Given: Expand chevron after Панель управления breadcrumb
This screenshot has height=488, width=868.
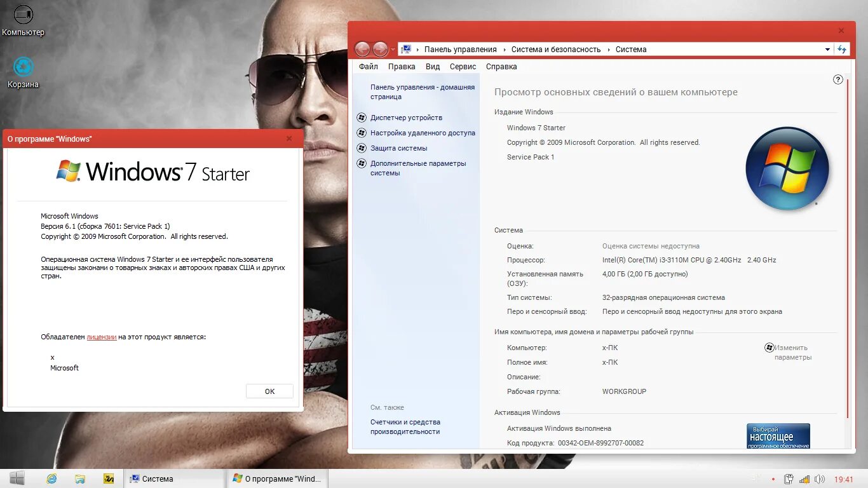Looking at the screenshot, I should click(505, 49).
